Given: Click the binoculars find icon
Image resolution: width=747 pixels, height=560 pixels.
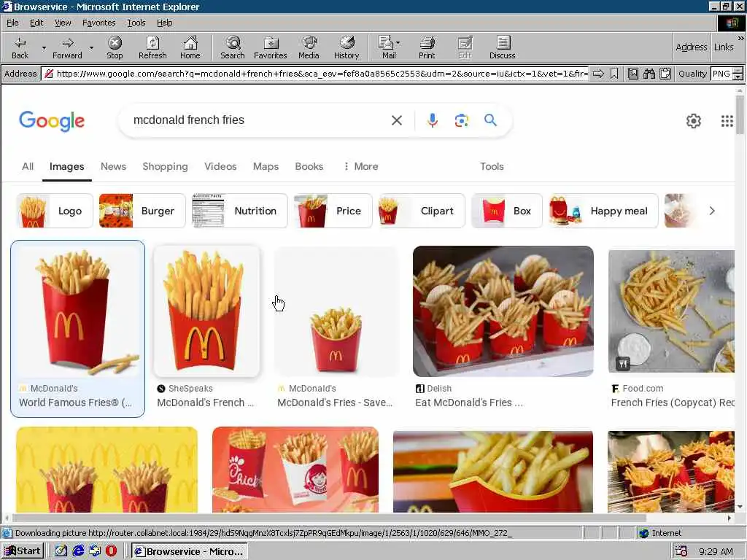Looking at the screenshot, I should coord(649,74).
